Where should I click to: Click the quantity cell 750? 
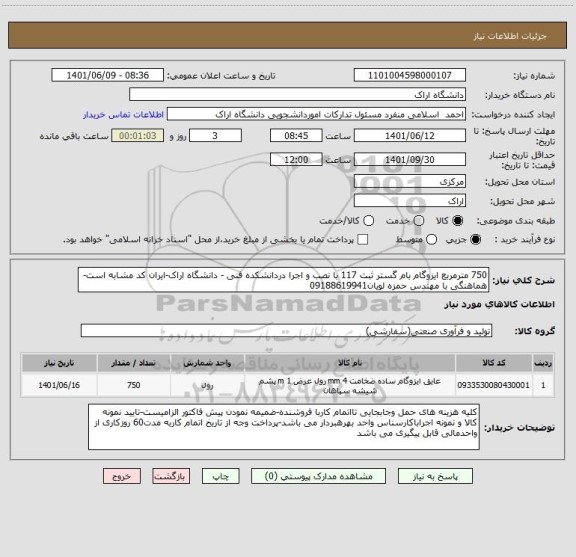(x=134, y=385)
